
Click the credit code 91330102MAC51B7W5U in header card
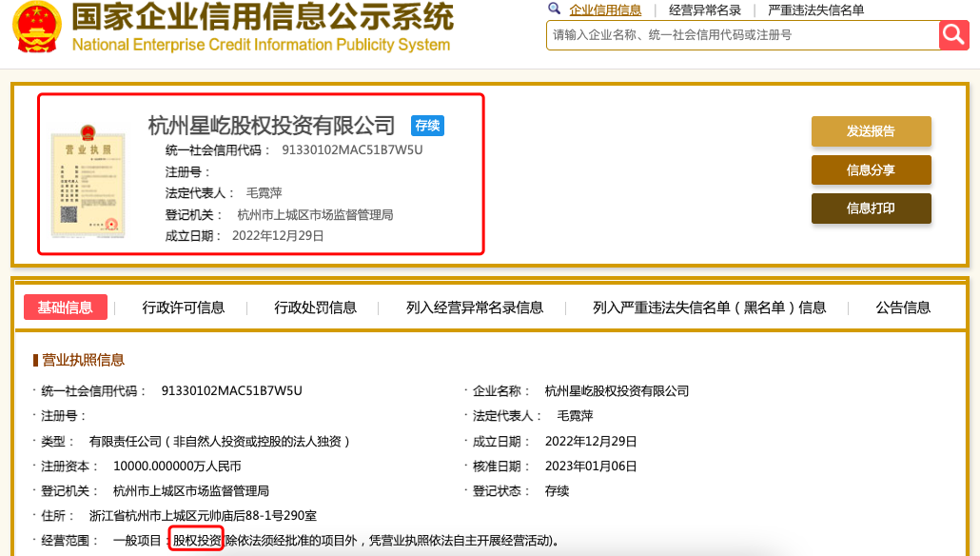[x=352, y=150]
